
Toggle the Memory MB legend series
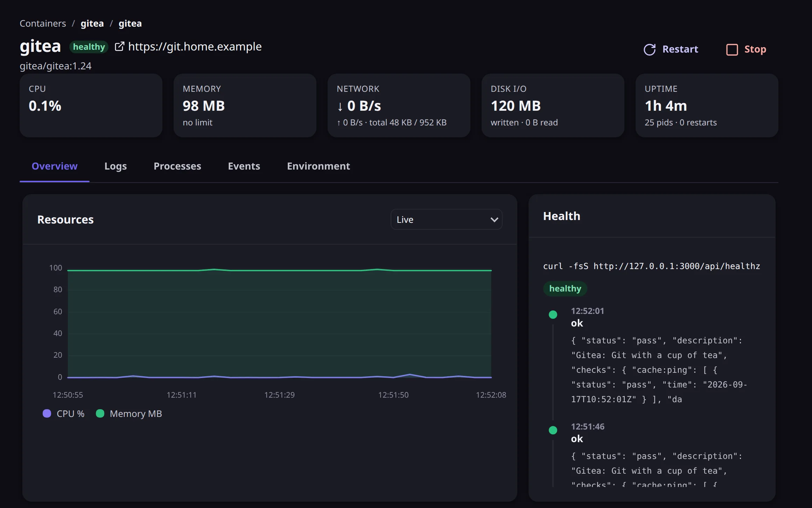129,413
